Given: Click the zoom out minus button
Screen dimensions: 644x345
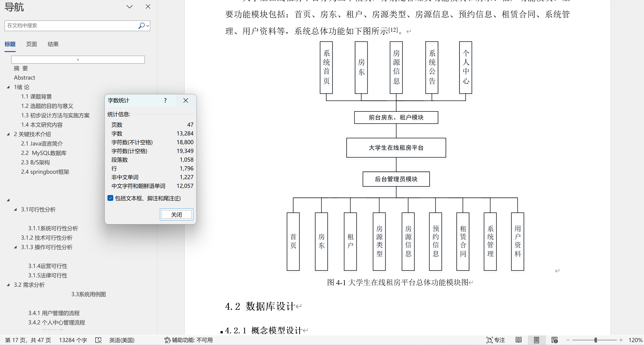Looking at the screenshot, I should pyautogui.click(x=568, y=340).
